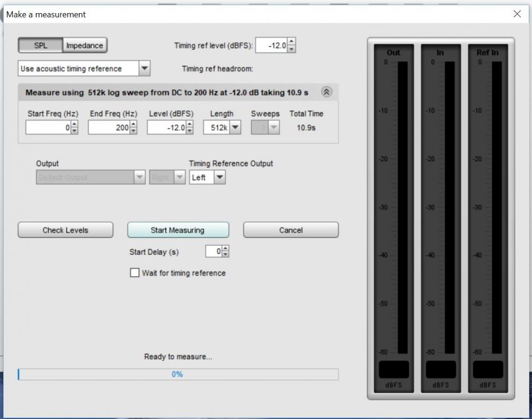Image resolution: width=532 pixels, height=419 pixels.
Task: Open Timing Reference Output channel dropdown
Action: pyautogui.click(x=219, y=177)
